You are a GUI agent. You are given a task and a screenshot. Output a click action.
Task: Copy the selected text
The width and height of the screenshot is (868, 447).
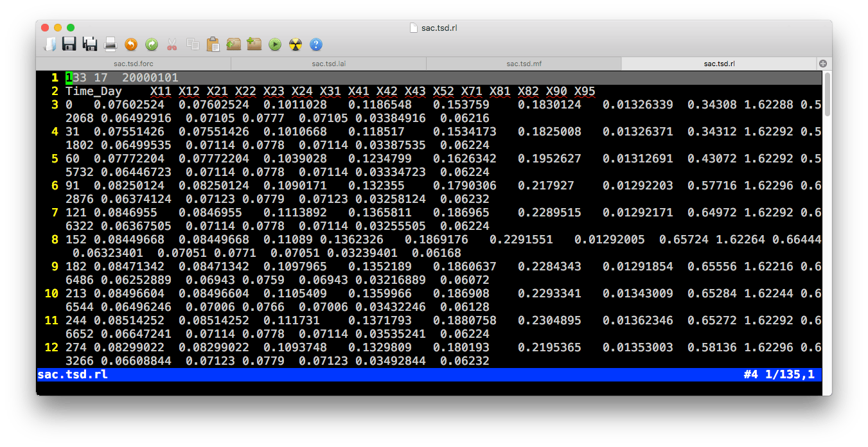pos(193,44)
